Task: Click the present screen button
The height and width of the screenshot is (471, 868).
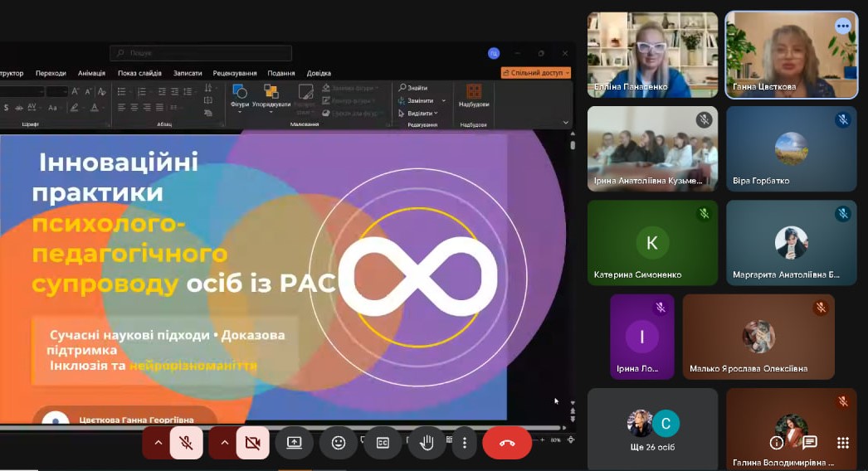Action: click(295, 443)
